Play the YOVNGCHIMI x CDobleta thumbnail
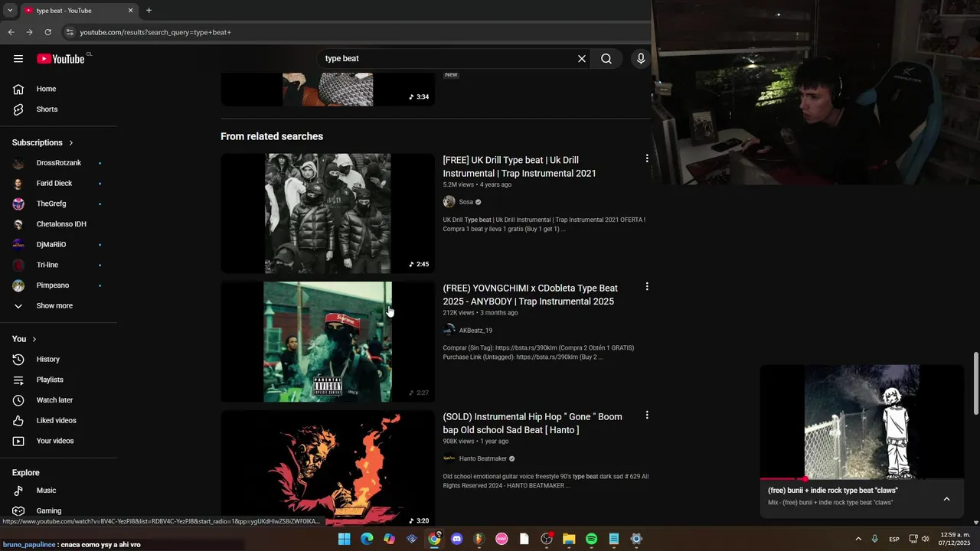980x551 pixels. coord(328,342)
